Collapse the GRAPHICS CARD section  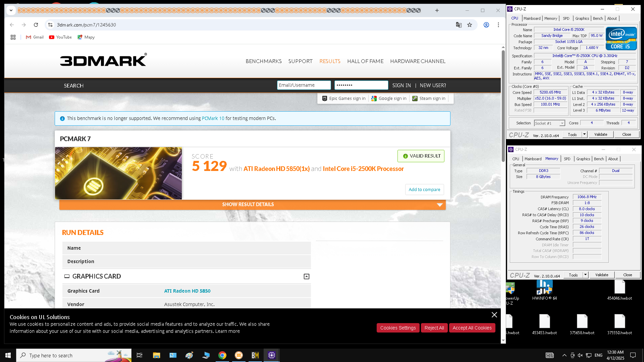pyautogui.click(x=307, y=277)
